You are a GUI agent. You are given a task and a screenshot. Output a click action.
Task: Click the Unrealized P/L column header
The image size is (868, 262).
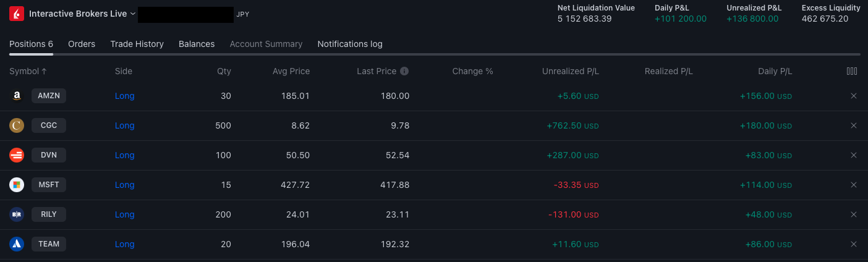(x=570, y=71)
